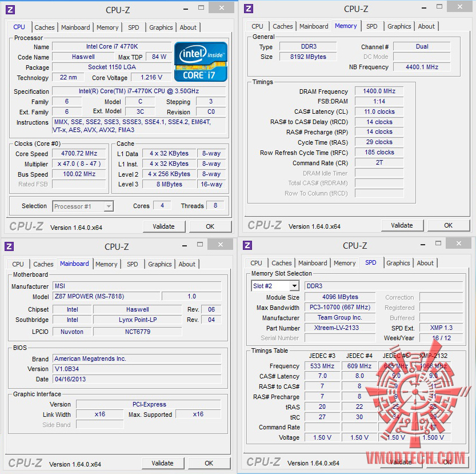Click the JEDEC #3 frequency 533 MHz
The width and height of the screenshot is (476, 474).
tap(322, 366)
